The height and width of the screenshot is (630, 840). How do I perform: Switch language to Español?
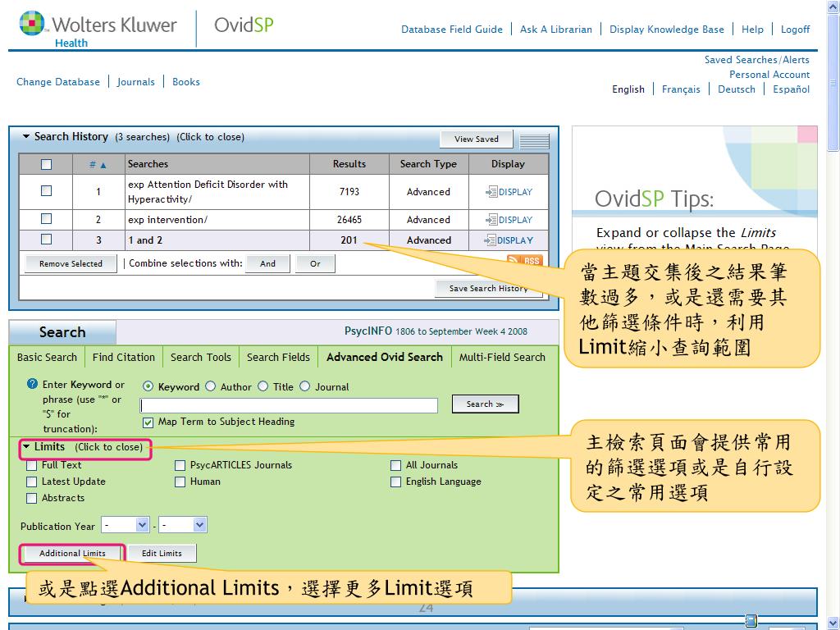click(x=792, y=89)
